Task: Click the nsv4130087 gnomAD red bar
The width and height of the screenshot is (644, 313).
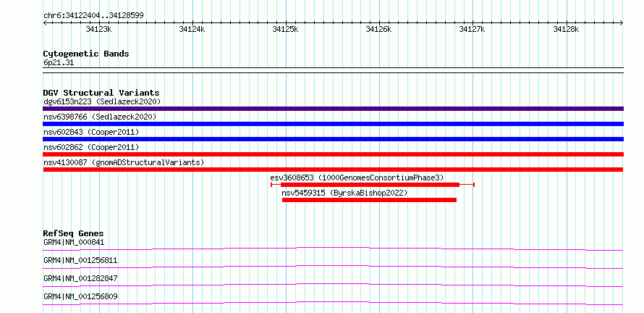Action: click(333, 170)
